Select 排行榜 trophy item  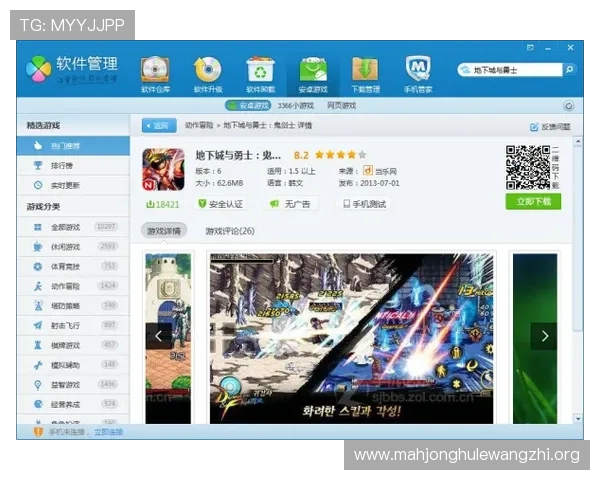[73, 165]
